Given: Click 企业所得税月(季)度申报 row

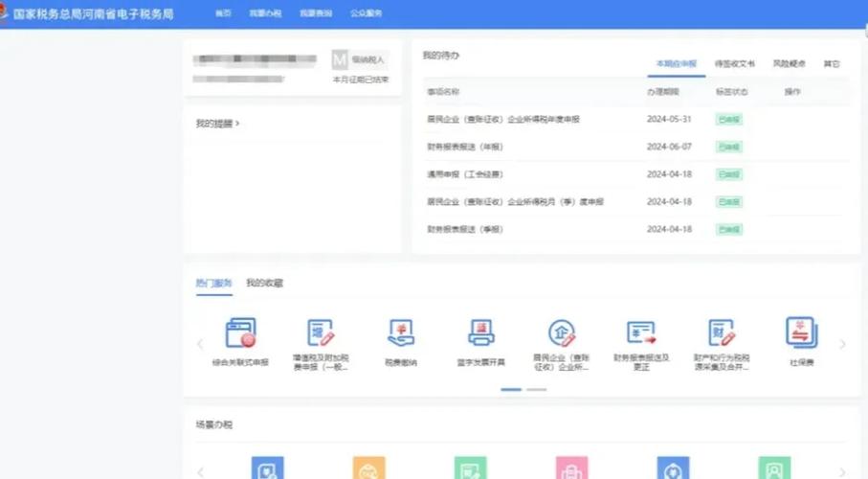Looking at the screenshot, I should [x=634, y=202].
